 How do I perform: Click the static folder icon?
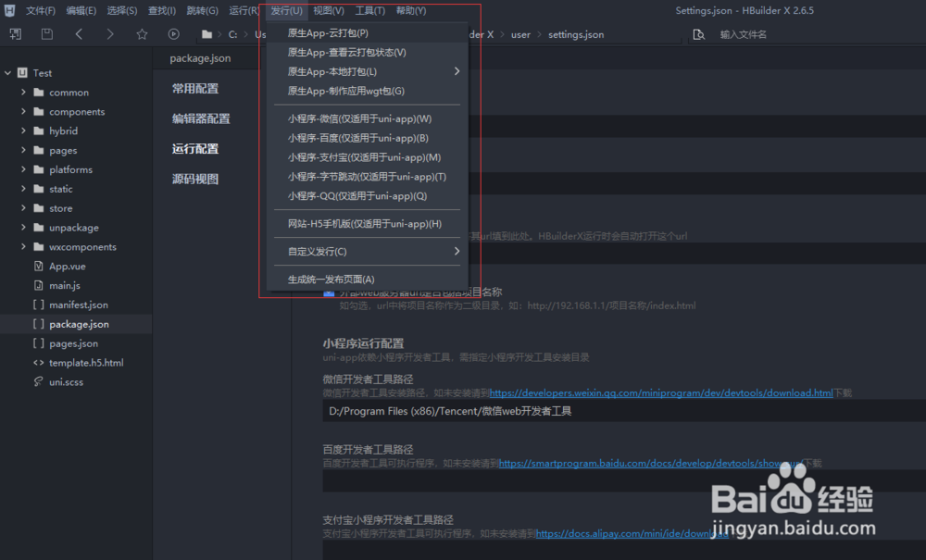[39, 189]
